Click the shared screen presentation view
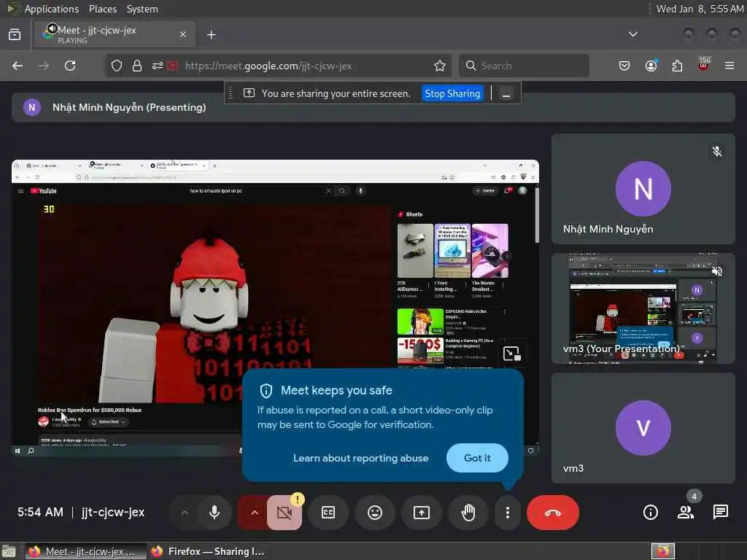Viewport: 747px width, 560px height. [275, 308]
